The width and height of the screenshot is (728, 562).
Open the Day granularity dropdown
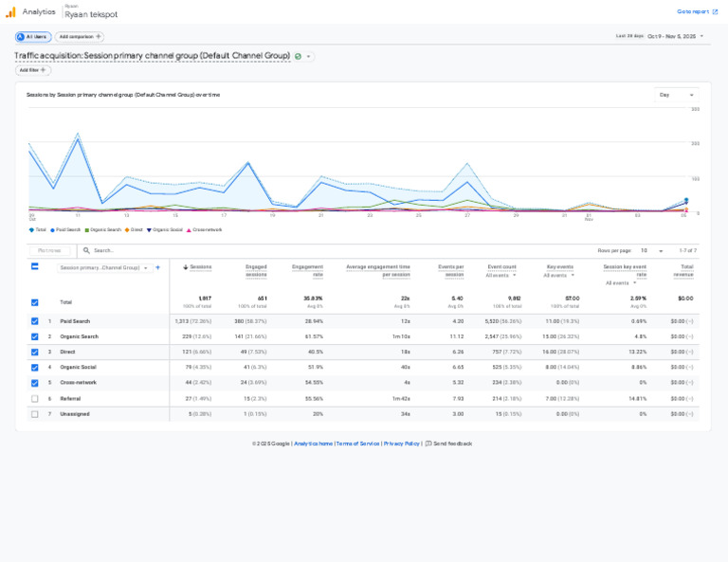[x=677, y=95]
